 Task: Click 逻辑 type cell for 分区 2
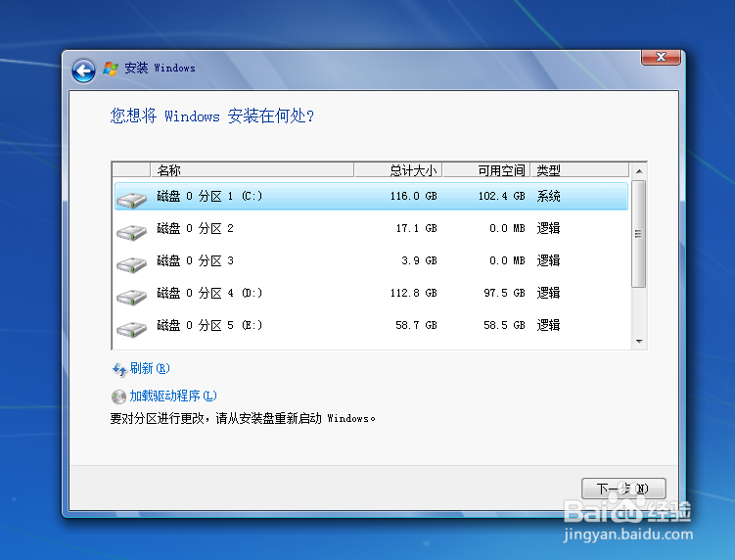tap(548, 228)
